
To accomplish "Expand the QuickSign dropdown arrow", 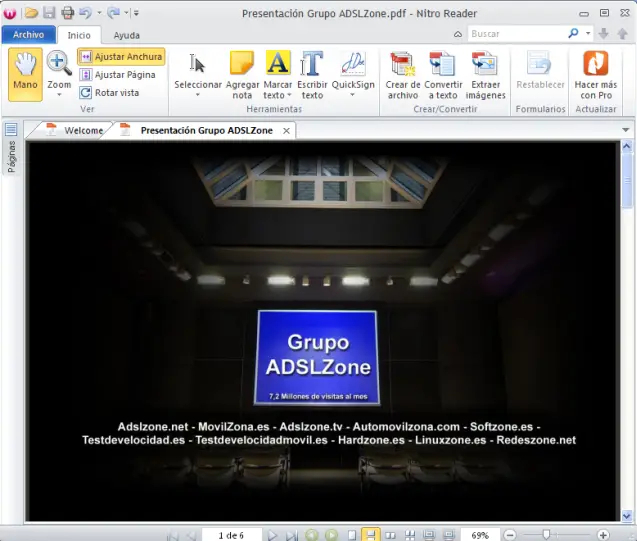I will pyautogui.click(x=353, y=95).
